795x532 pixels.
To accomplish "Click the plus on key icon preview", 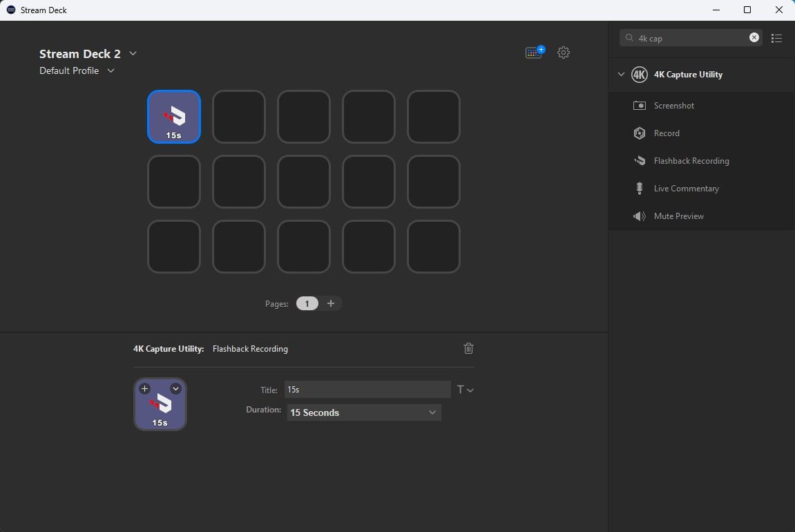I will (144, 389).
